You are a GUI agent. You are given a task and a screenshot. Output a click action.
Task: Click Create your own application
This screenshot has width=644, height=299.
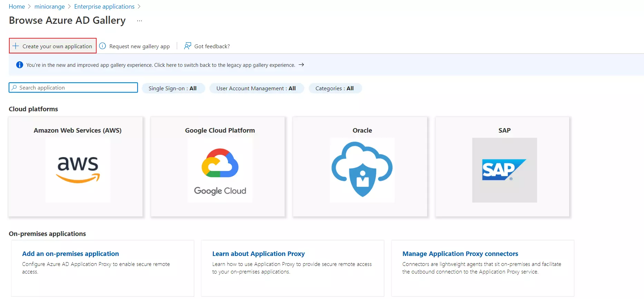[x=53, y=46]
